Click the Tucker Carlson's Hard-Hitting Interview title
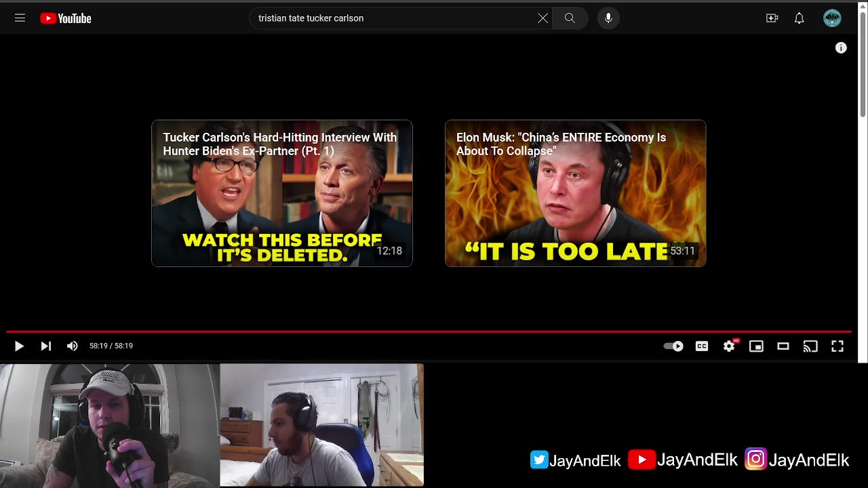Screen dimensions: 868x488 (280, 144)
